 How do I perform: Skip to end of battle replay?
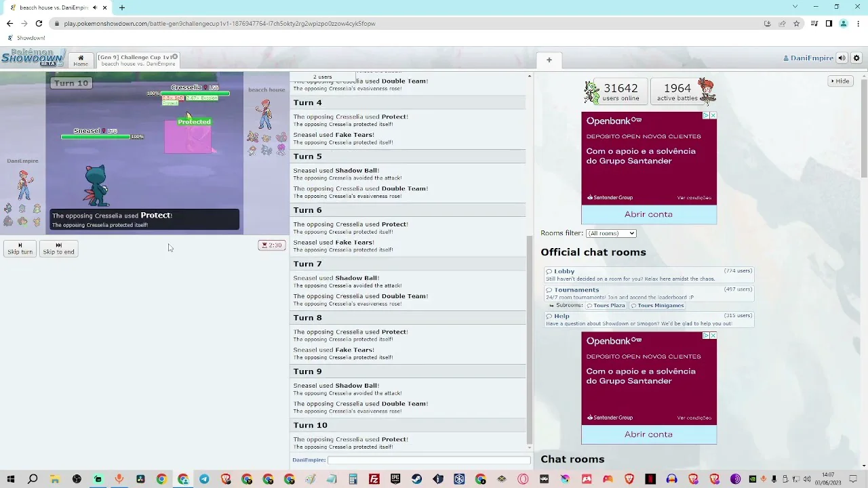click(58, 249)
